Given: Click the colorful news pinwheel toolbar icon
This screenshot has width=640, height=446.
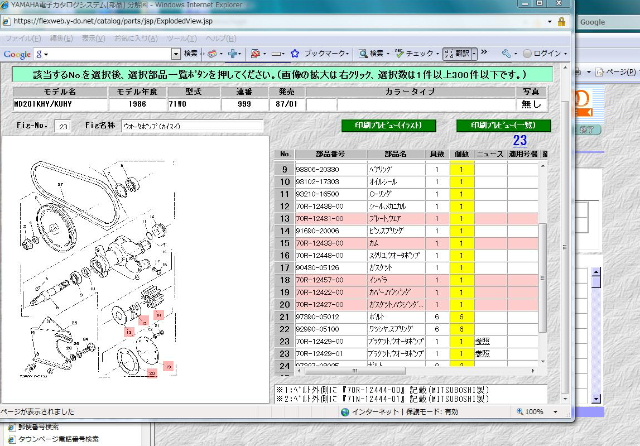Looking at the screenshot, I should click(x=212, y=54).
